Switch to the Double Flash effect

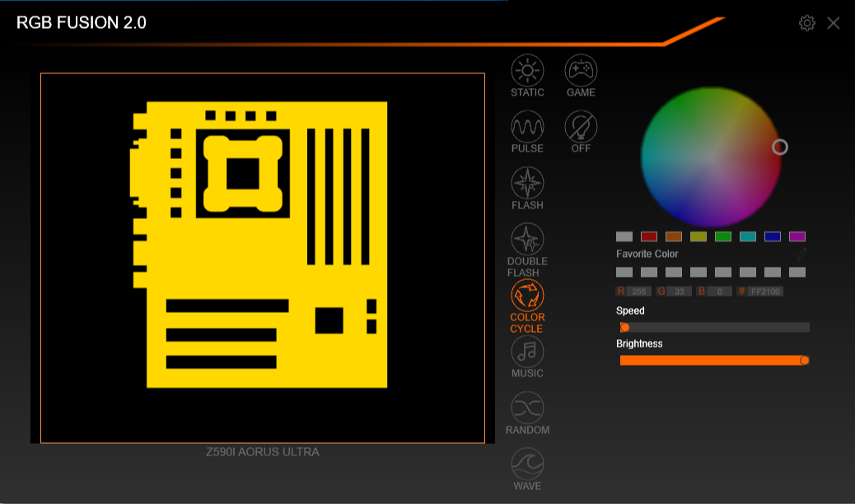[526, 250]
